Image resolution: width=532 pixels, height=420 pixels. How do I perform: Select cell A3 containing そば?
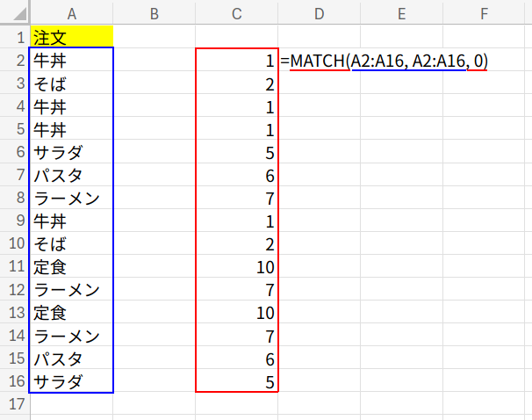click(71, 84)
